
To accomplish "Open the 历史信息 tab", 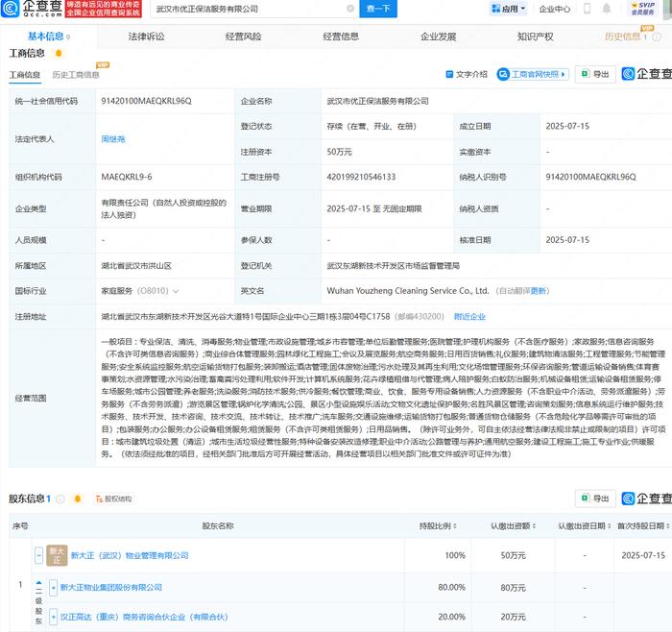I will [x=622, y=36].
